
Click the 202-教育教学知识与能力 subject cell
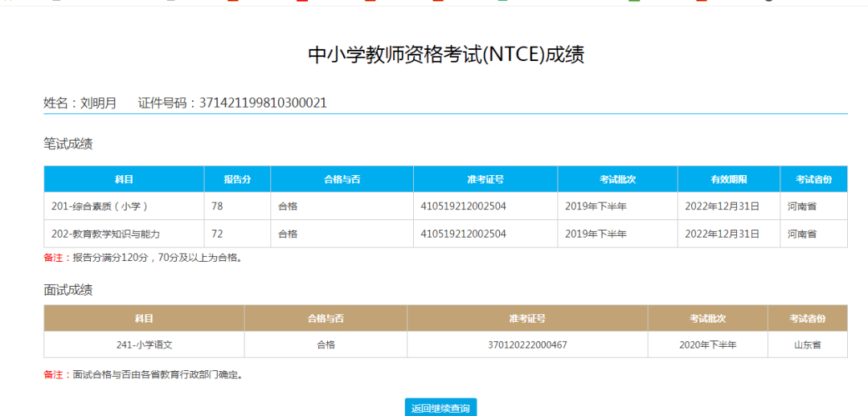point(124,234)
